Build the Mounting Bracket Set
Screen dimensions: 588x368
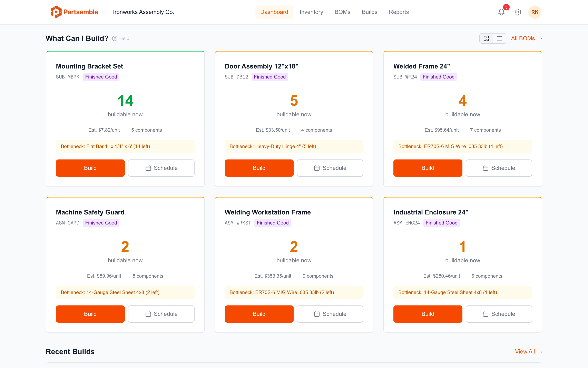(90, 168)
